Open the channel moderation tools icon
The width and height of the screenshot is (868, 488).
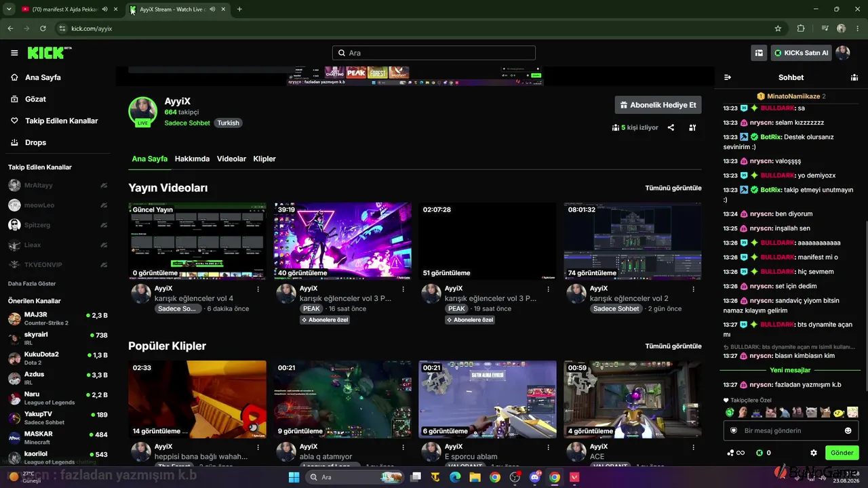[x=692, y=127]
